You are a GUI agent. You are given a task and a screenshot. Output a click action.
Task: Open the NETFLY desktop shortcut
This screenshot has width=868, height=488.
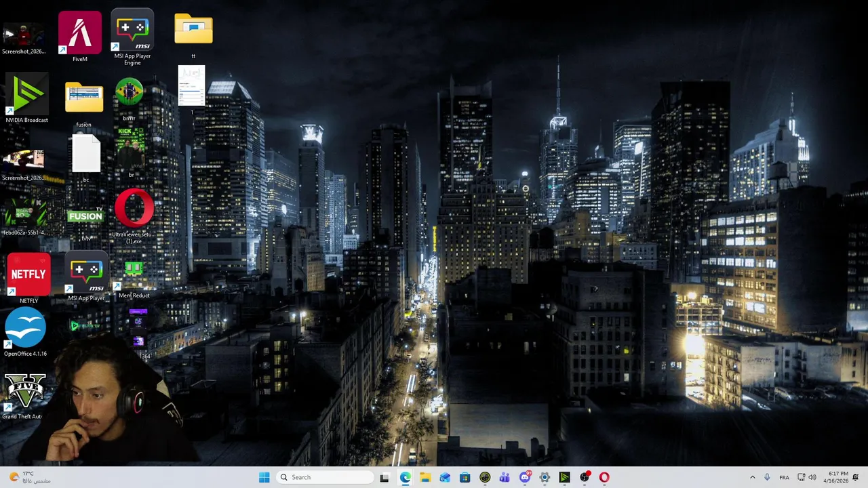[x=28, y=278]
